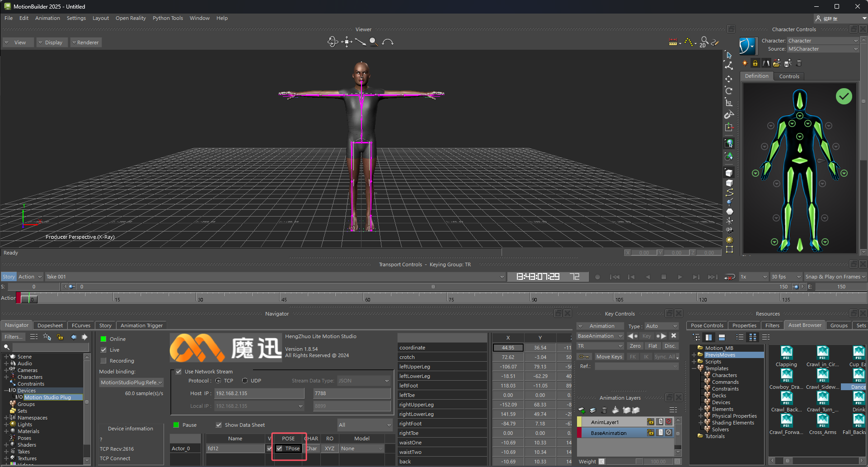Click the Clapping animation asset thumbnail
The height and width of the screenshot is (467, 868).
point(786,354)
